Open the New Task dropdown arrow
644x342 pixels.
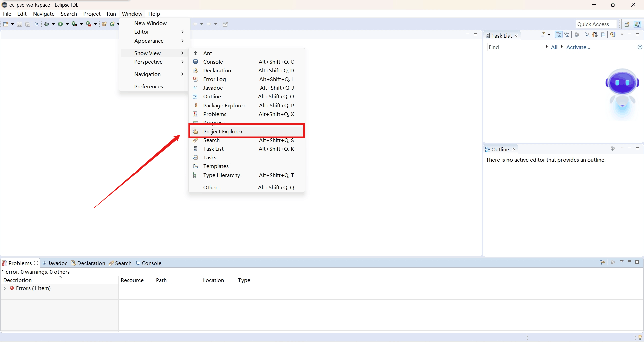[x=549, y=35]
